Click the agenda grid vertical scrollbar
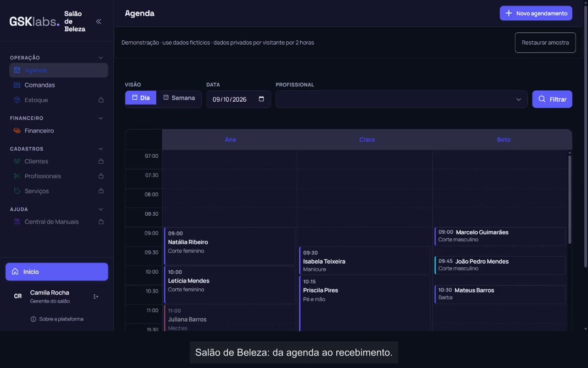The height and width of the screenshot is (368, 588). 570,199
